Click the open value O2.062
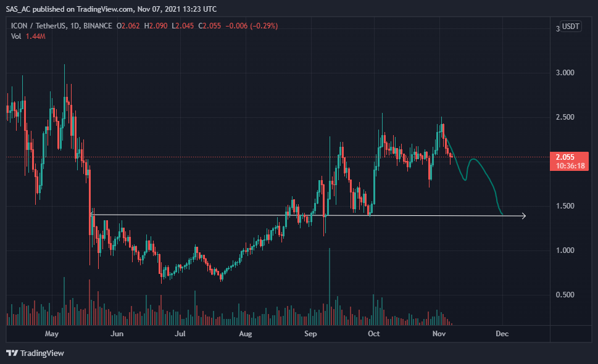Image resolution: width=598 pixels, height=364 pixels. [128, 26]
